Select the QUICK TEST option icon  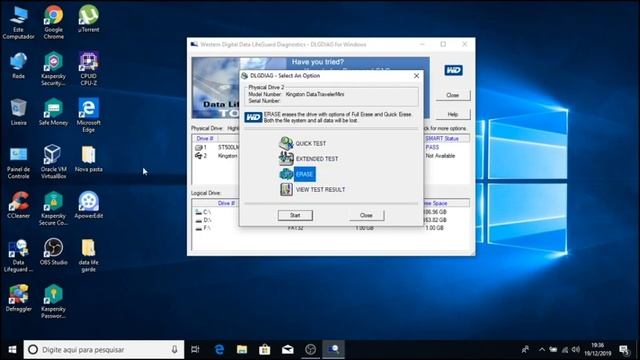point(286,143)
